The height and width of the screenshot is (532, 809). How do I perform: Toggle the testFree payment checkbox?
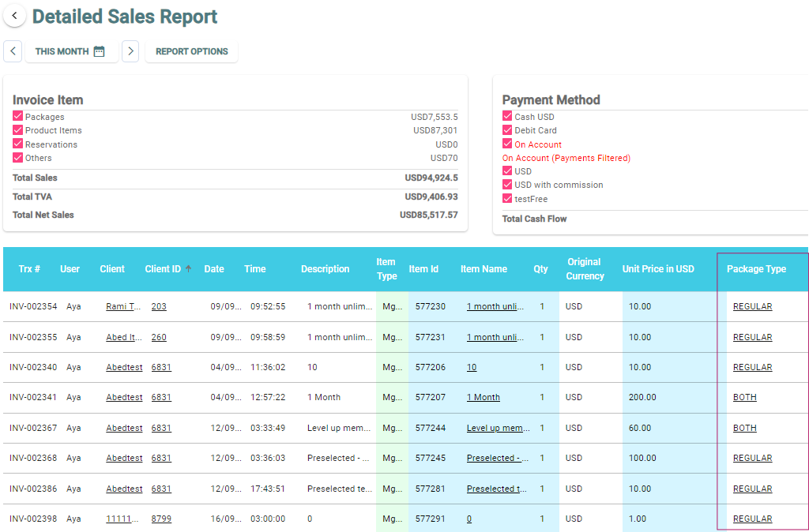coord(508,198)
